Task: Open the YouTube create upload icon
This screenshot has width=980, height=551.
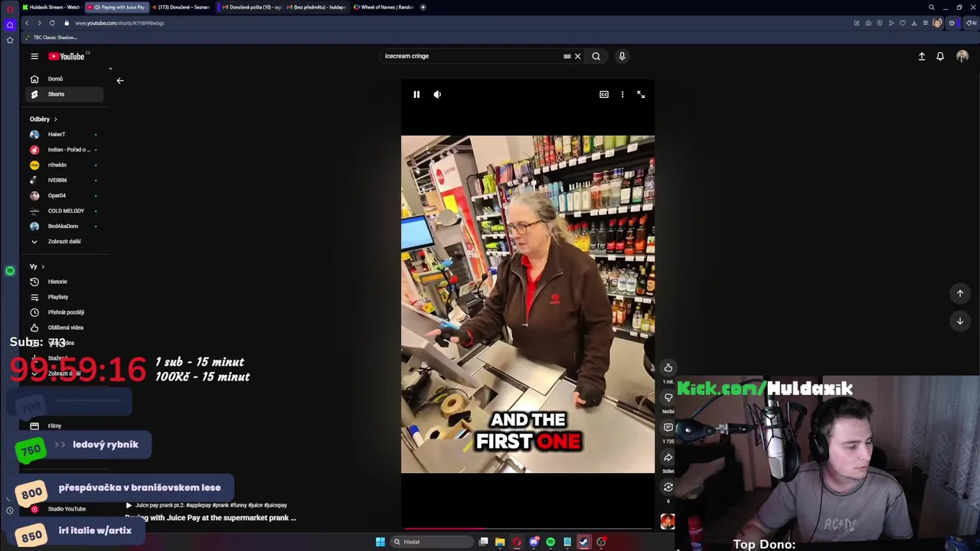Action: click(x=922, y=56)
